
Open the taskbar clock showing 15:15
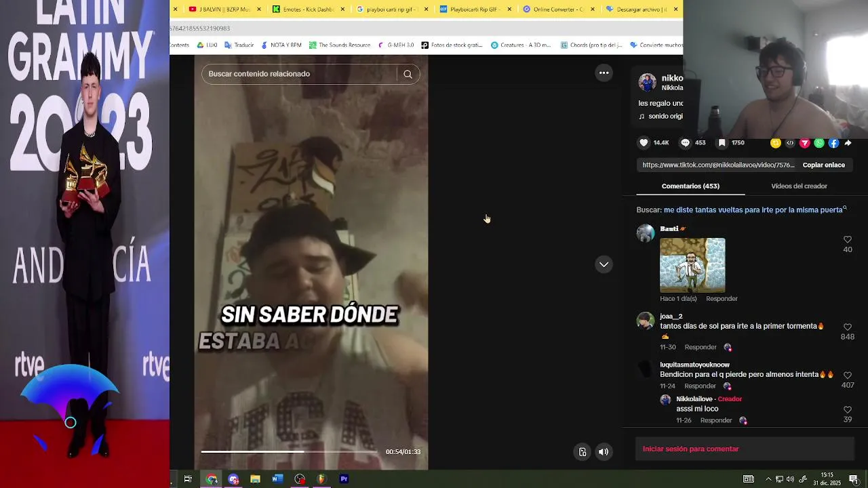point(827,479)
